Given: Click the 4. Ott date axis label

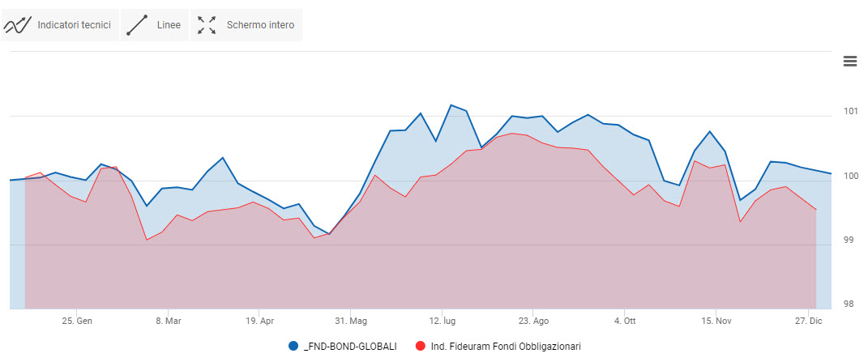Looking at the screenshot, I should point(625,321).
